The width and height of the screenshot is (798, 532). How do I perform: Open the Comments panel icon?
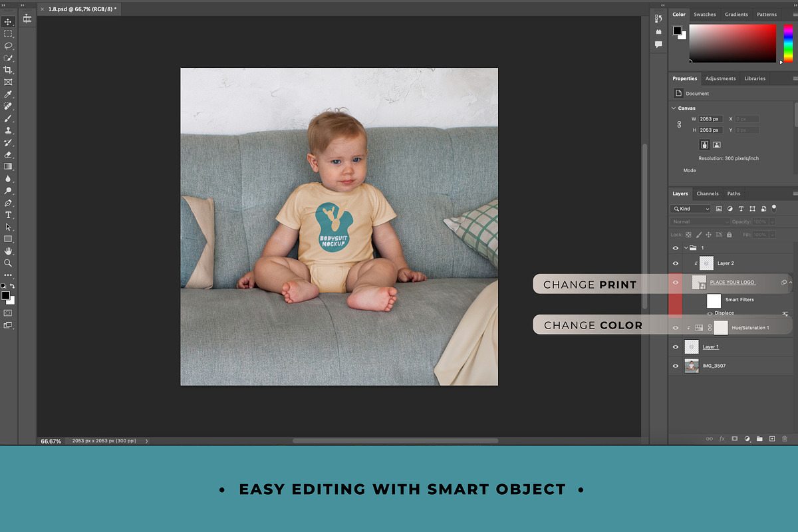click(x=658, y=45)
